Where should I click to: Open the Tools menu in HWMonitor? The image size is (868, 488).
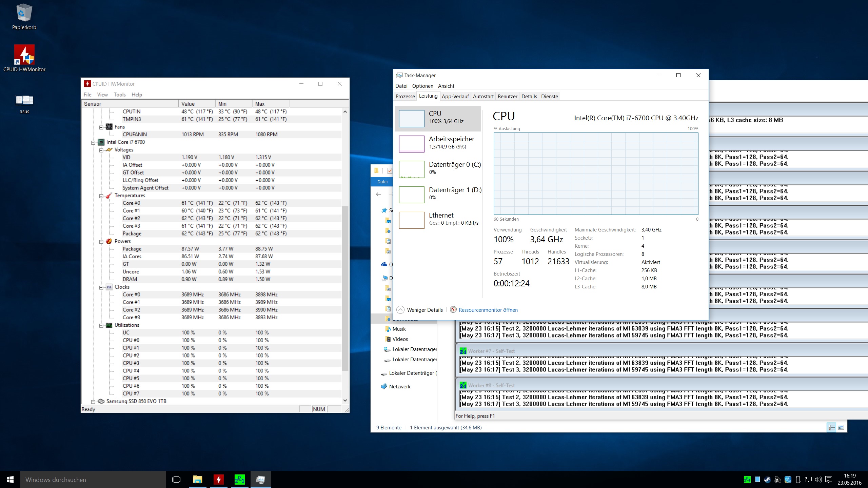tap(119, 95)
